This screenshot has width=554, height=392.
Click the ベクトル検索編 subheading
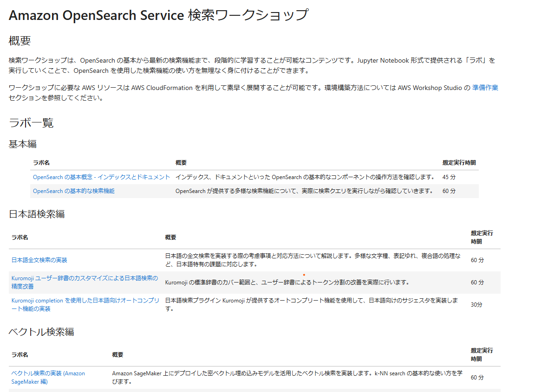click(x=41, y=332)
